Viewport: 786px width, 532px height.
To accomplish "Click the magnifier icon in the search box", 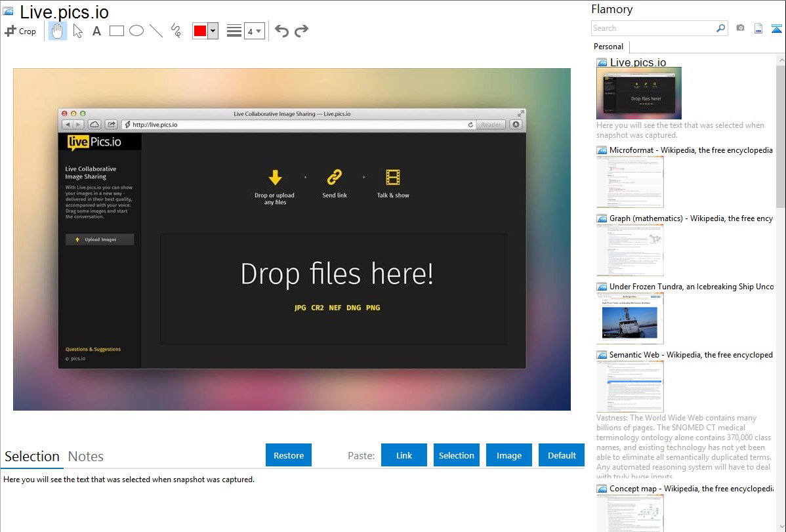I will tap(720, 28).
